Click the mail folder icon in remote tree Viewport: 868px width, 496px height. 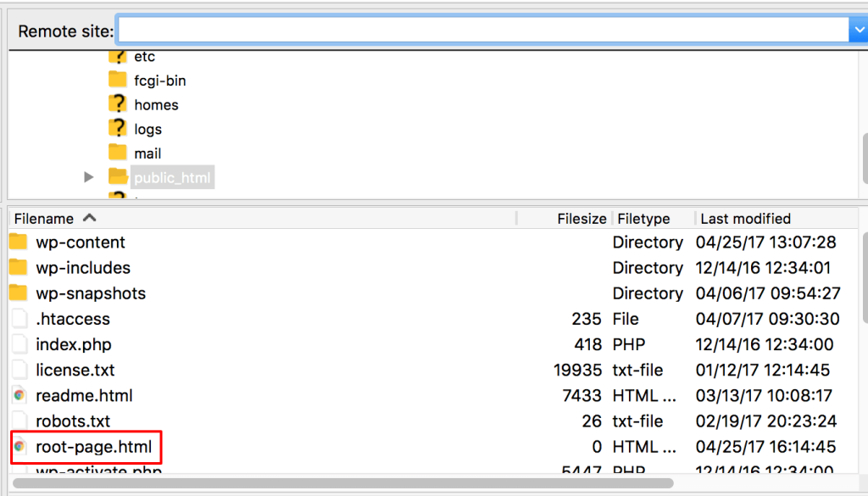tap(118, 153)
